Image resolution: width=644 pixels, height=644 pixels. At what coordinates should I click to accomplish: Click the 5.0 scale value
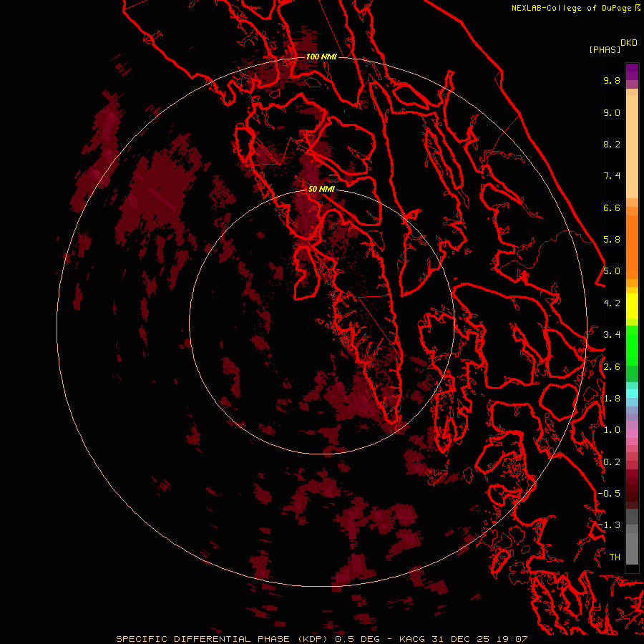[x=612, y=271]
